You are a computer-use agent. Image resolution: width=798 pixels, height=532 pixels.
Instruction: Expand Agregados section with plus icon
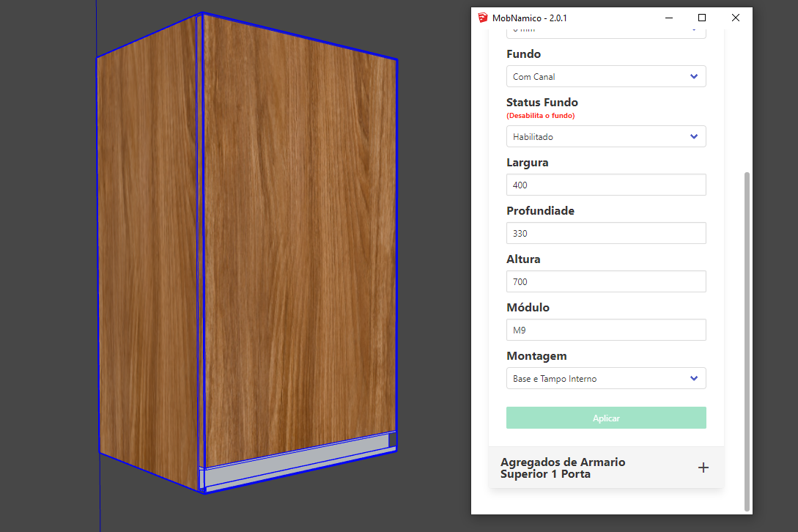[703, 468]
